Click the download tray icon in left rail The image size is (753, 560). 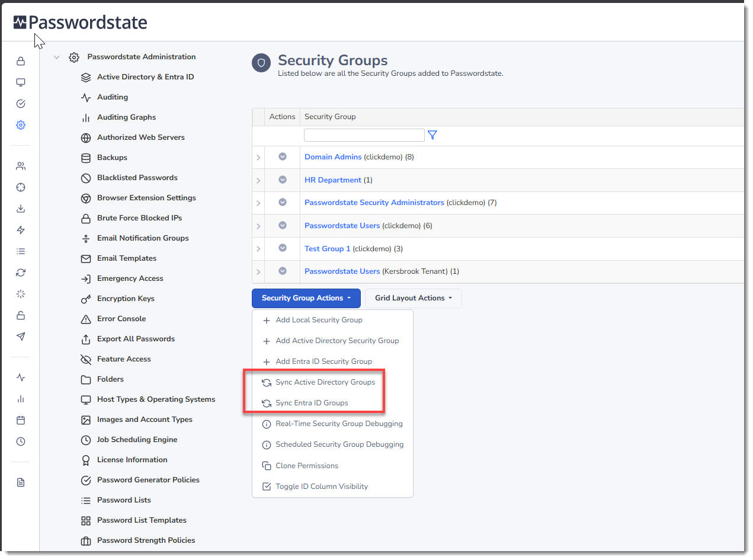coord(21,209)
